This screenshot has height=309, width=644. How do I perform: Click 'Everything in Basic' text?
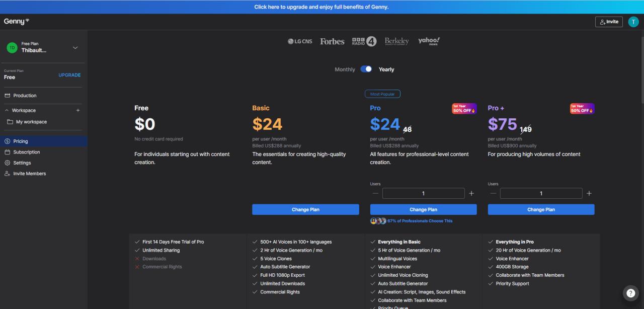pyautogui.click(x=399, y=242)
